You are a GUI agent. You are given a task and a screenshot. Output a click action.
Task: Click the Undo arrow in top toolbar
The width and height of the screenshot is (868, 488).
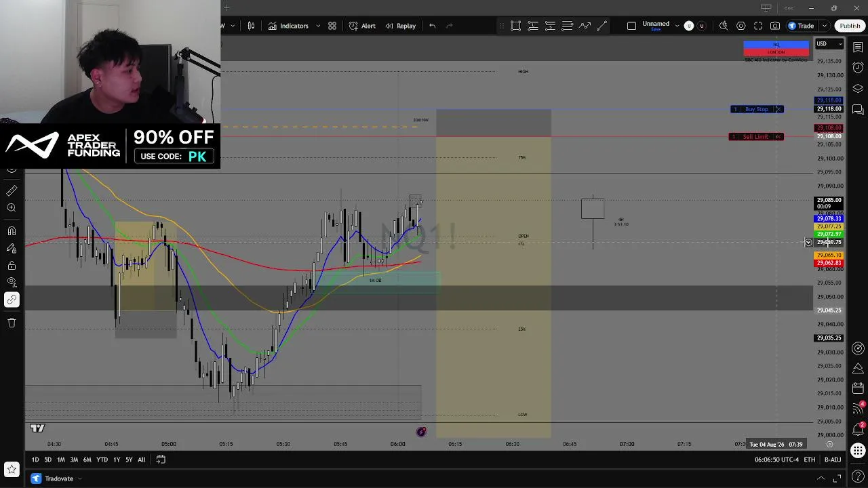click(432, 26)
